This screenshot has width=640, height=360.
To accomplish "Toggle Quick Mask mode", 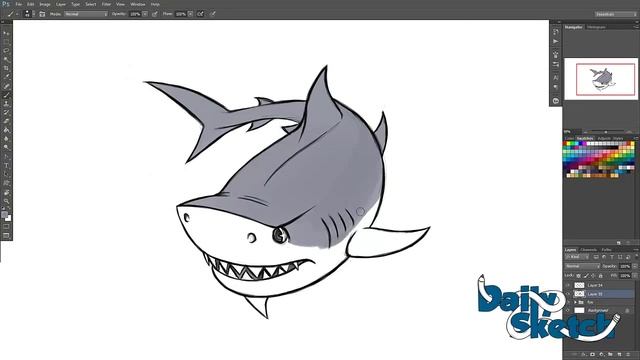I will click(x=6, y=227).
